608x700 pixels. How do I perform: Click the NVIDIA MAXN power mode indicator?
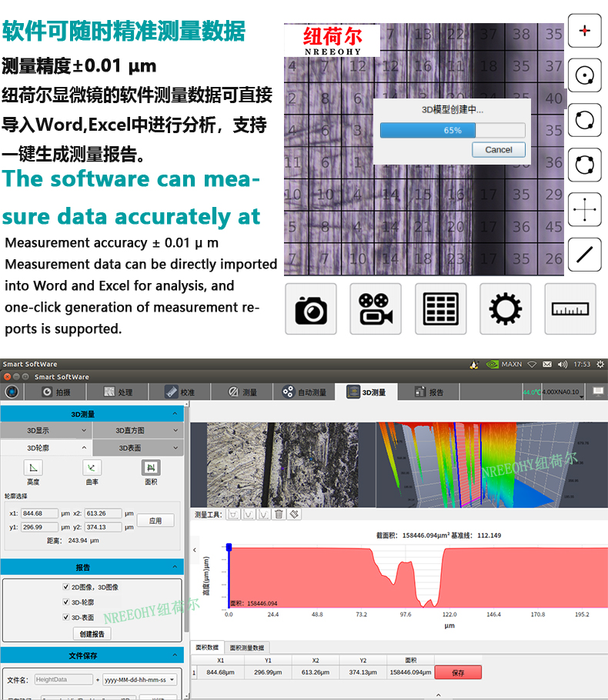pyautogui.click(x=504, y=365)
